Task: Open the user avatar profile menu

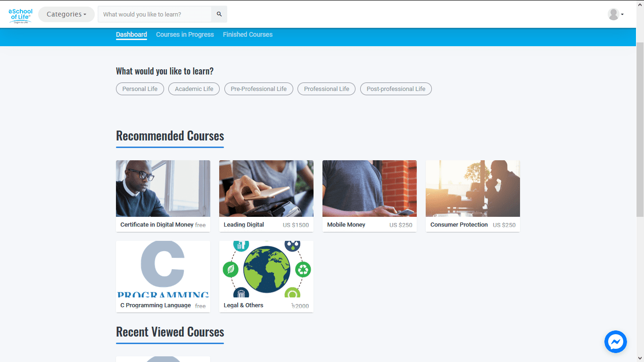Action: tap(616, 14)
